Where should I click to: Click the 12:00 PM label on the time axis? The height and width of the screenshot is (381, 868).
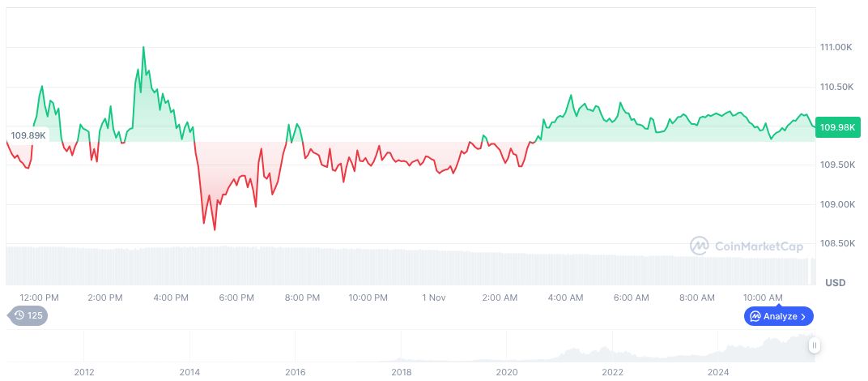tap(39, 298)
